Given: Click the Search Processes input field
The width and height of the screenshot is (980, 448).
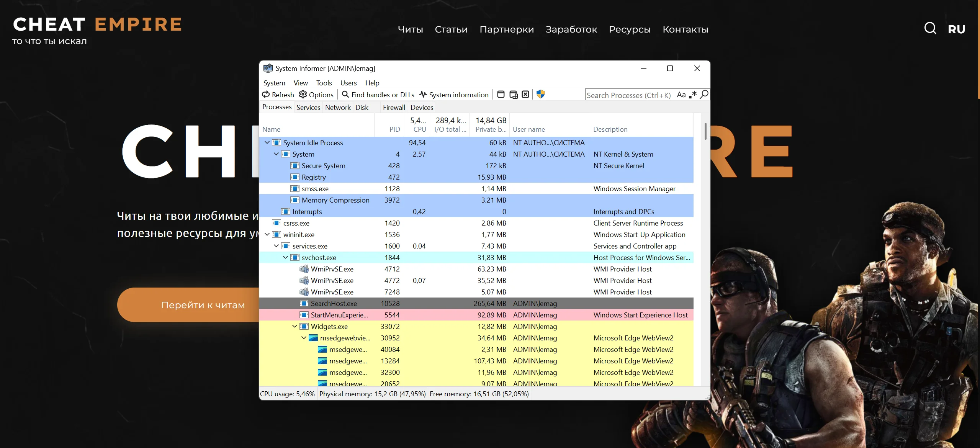Looking at the screenshot, I should point(628,95).
